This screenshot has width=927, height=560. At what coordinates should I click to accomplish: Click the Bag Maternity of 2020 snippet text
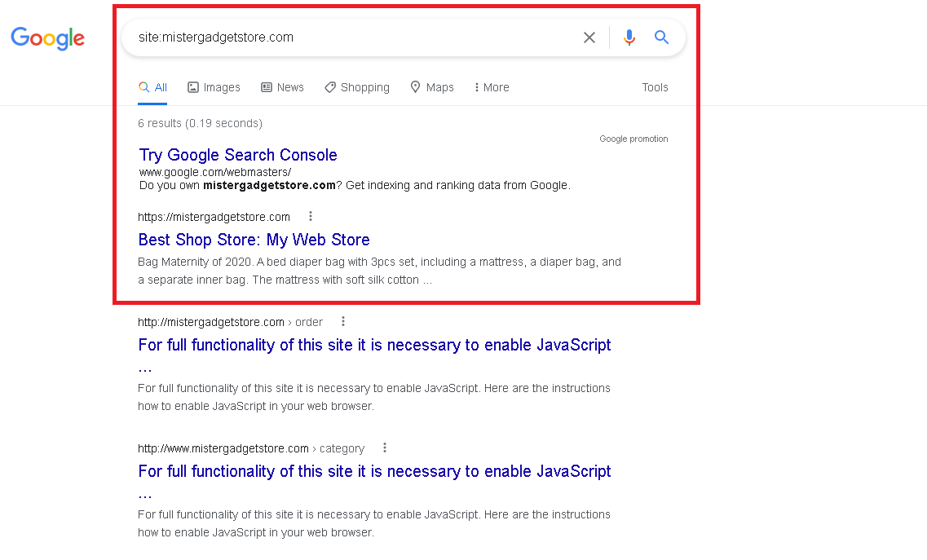(x=380, y=271)
